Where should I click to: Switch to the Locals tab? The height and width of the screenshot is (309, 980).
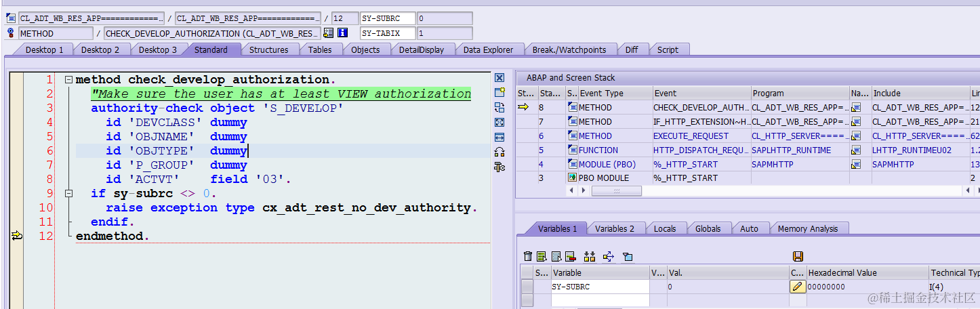point(665,228)
